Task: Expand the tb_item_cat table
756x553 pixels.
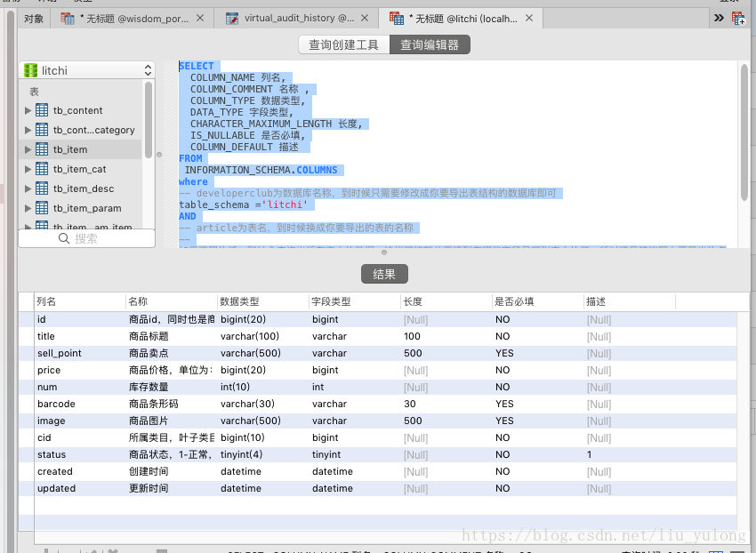Action: (x=28, y=169)
